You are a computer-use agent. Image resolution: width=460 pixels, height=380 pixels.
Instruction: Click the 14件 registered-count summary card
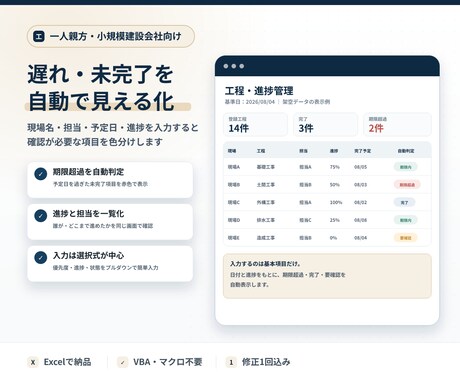255,125
